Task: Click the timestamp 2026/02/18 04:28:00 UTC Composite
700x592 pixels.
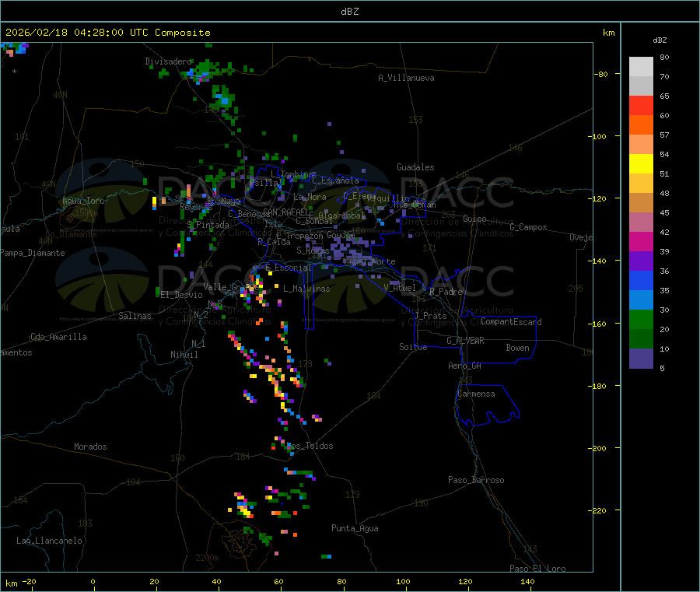Action: (x=107, y=33)
